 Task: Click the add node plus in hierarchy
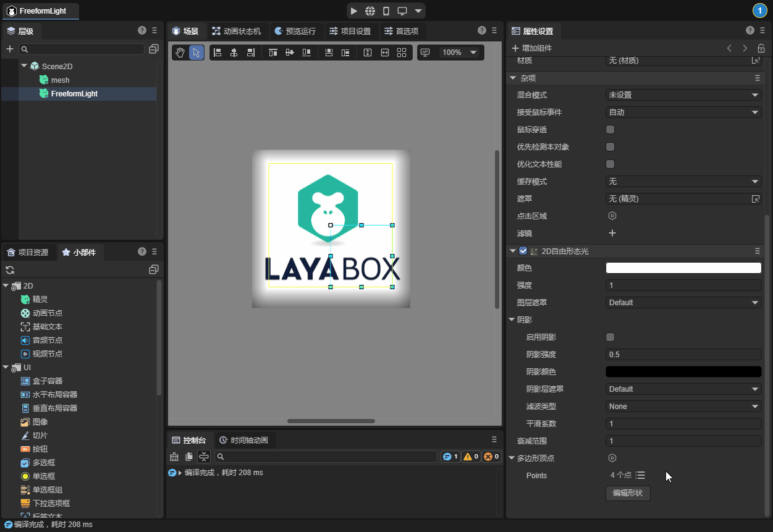click(10, 49)
